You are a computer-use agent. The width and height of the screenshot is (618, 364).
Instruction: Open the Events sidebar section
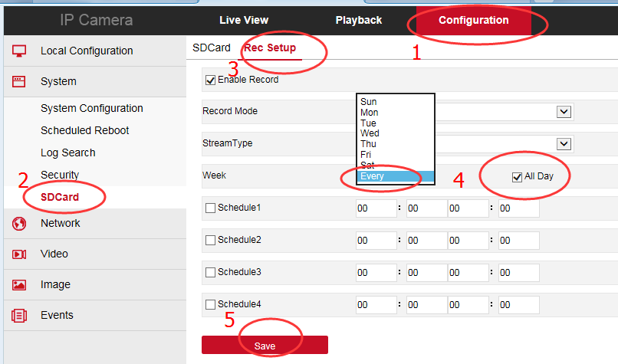[x=95, y=316]
